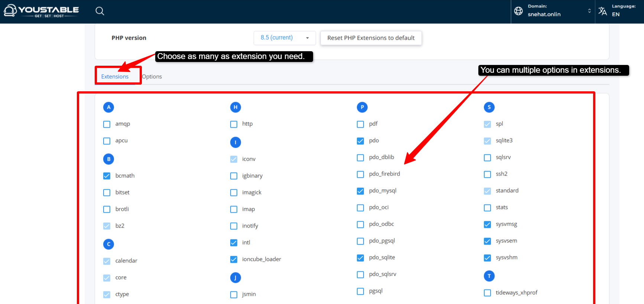Click the letter H group badge

(235, 107)
